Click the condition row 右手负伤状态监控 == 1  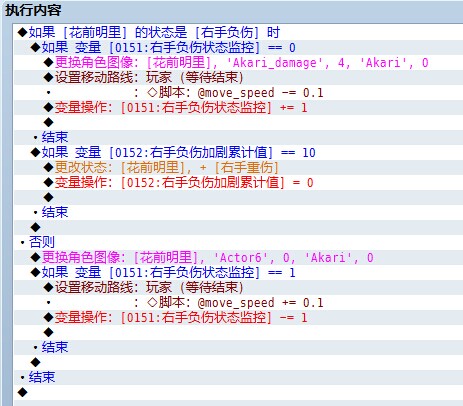[x=238, y=273]
